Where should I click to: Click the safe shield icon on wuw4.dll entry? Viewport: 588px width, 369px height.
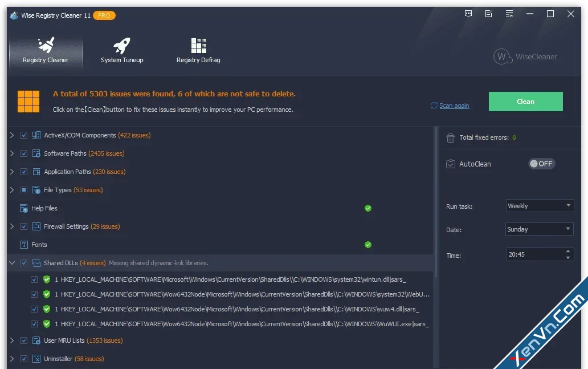click(x=47, y=309)
